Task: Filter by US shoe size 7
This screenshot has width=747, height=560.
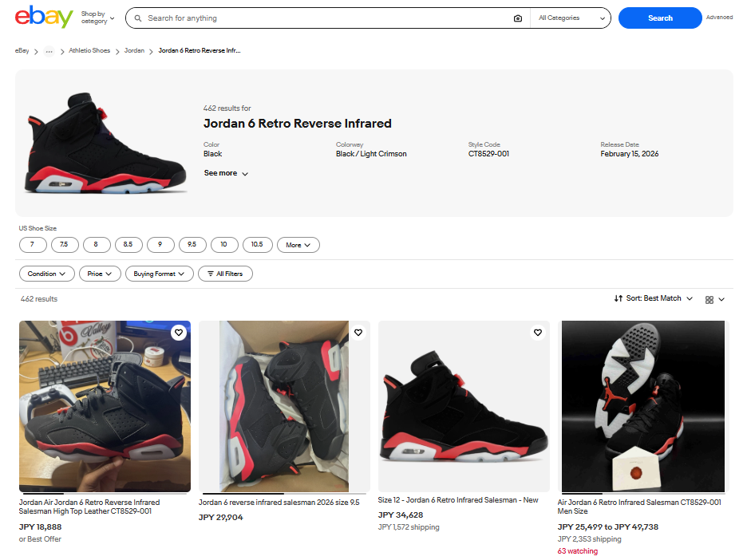Action: [33, 245]
